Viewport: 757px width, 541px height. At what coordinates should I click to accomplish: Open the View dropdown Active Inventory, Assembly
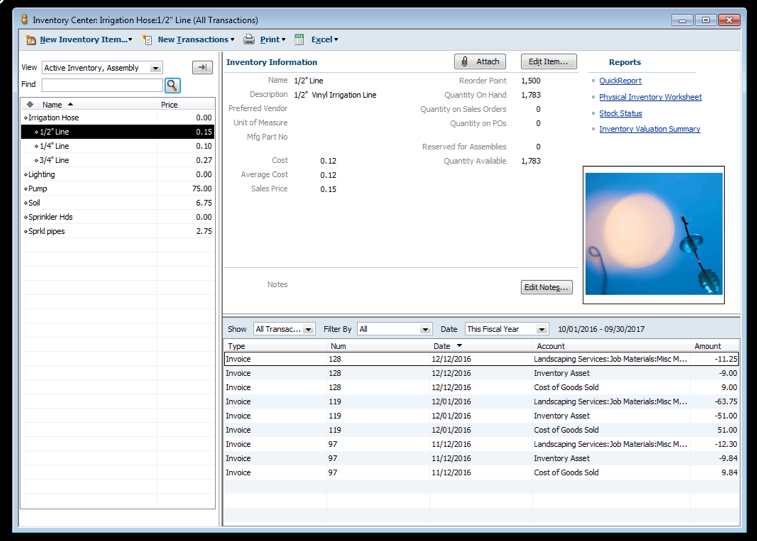tap(102, 68)
